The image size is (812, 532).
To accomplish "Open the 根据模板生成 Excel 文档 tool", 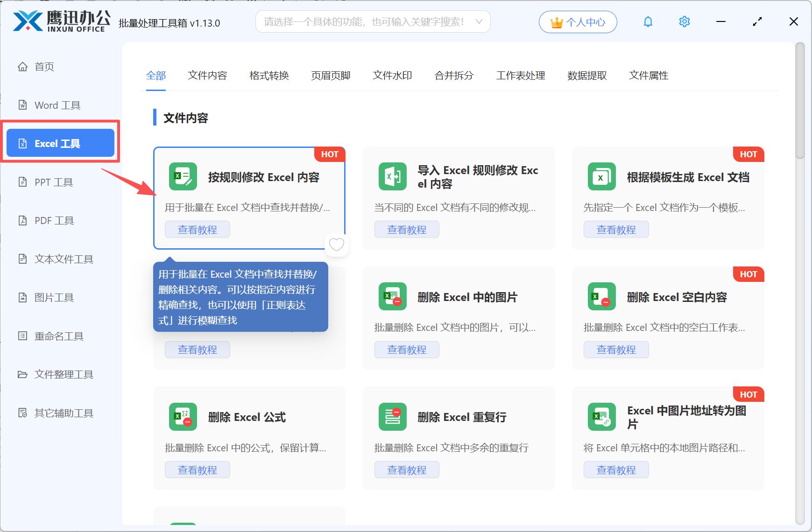I will [x=689, y=177].
